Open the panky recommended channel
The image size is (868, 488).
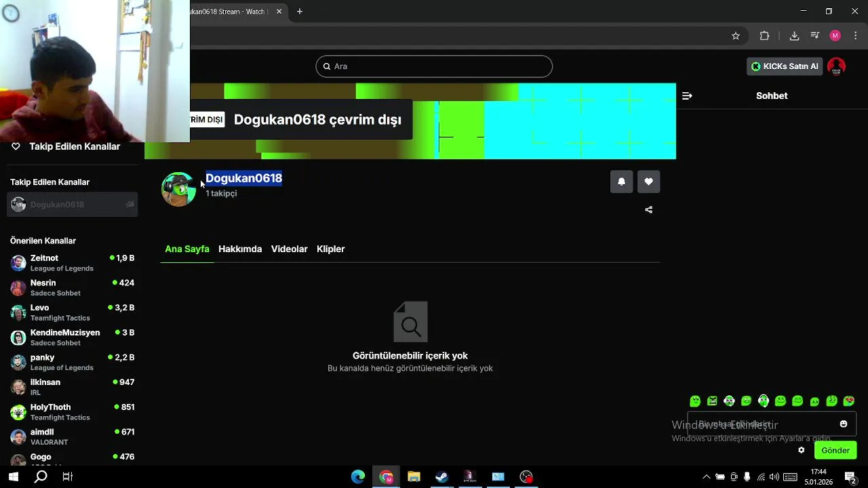pos(73,363)
